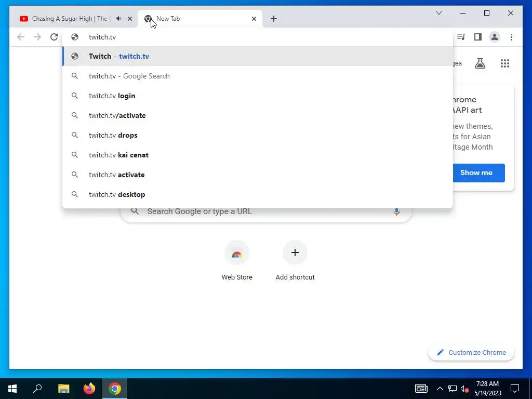The width and height of the screenshot is (532, 399).
Task: Open the Search Labs flask icon
Action: pyautogui.click(x=480, y=63)
